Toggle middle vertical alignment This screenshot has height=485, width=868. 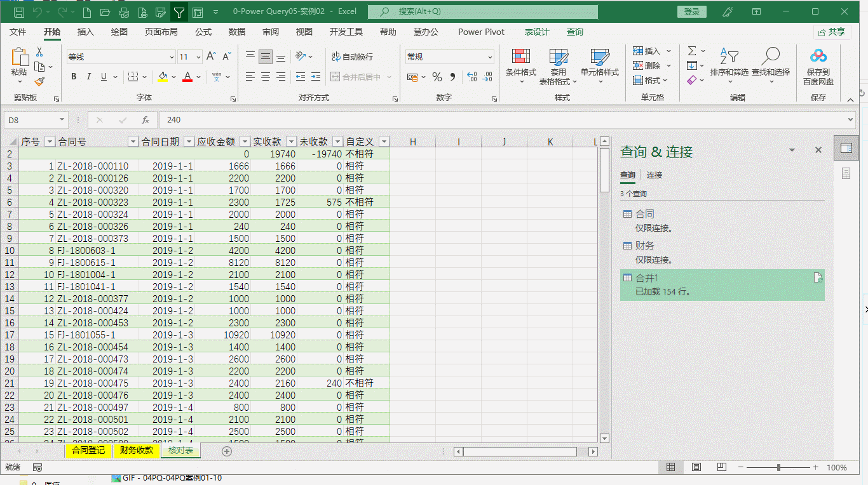pos(266,56)
